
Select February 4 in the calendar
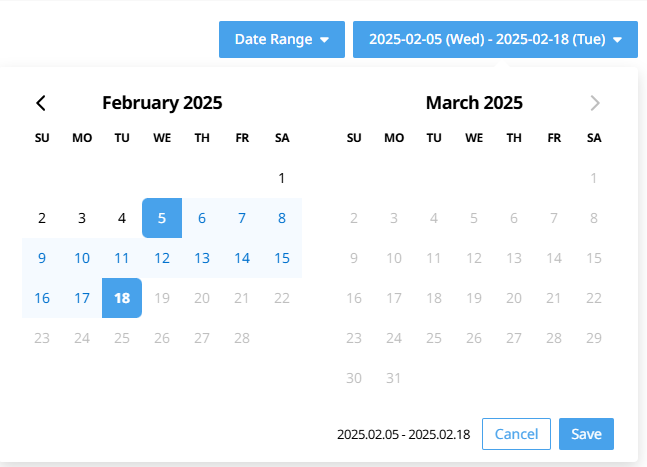point(122,218)
